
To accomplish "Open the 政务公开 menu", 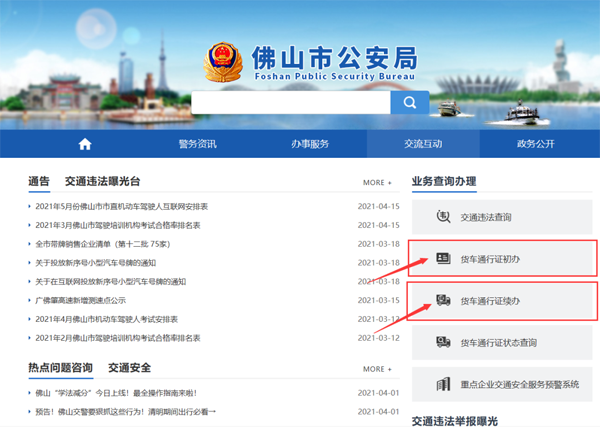I will pos(535,144).
